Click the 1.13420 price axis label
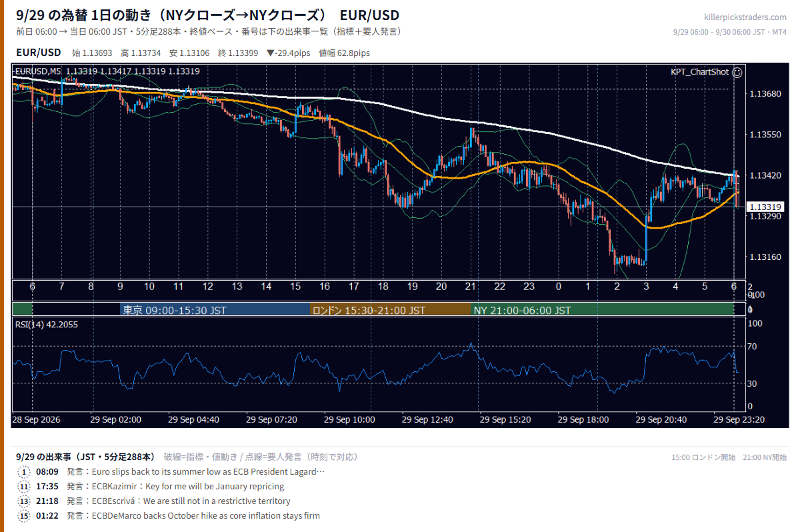The height and width of the screenshot is (532, 800). [x=764, y=175]
